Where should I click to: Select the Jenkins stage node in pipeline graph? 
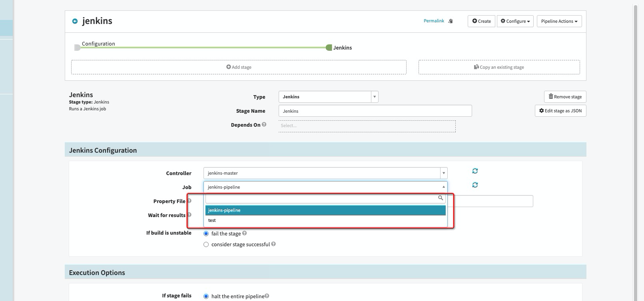pos(329,48)
